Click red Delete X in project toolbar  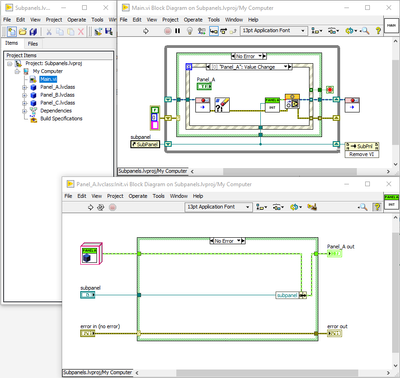click(x=81, y=32)
